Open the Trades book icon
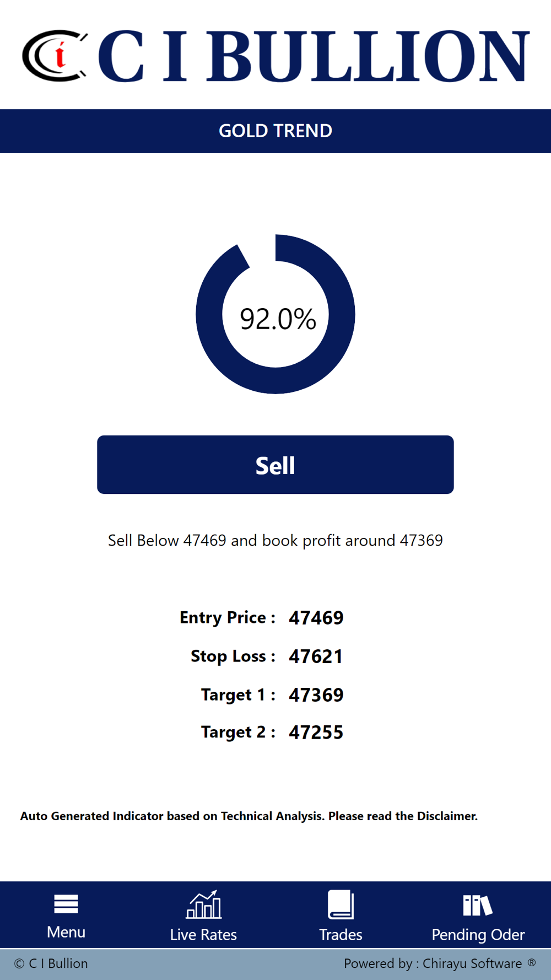551x980 pixels. click(x=341, y=904)
